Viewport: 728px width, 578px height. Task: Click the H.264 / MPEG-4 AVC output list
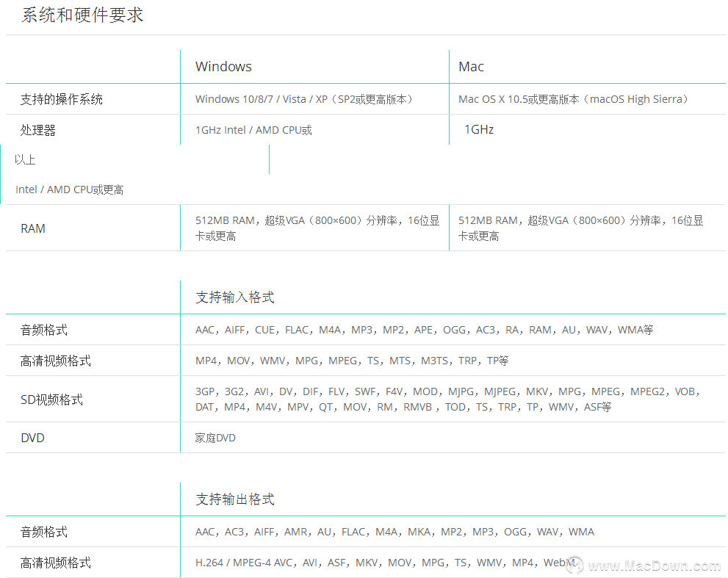(x=386, y=563)
